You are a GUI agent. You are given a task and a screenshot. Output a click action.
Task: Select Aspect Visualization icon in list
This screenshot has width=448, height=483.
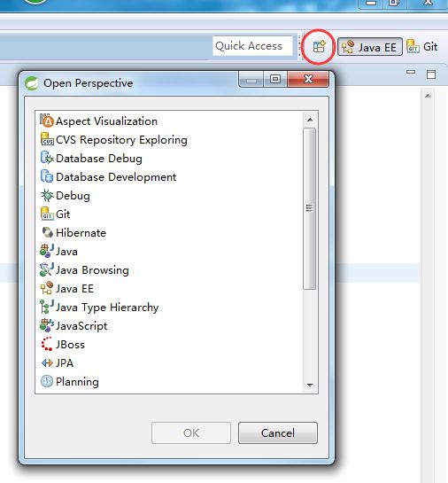[47, 121]
